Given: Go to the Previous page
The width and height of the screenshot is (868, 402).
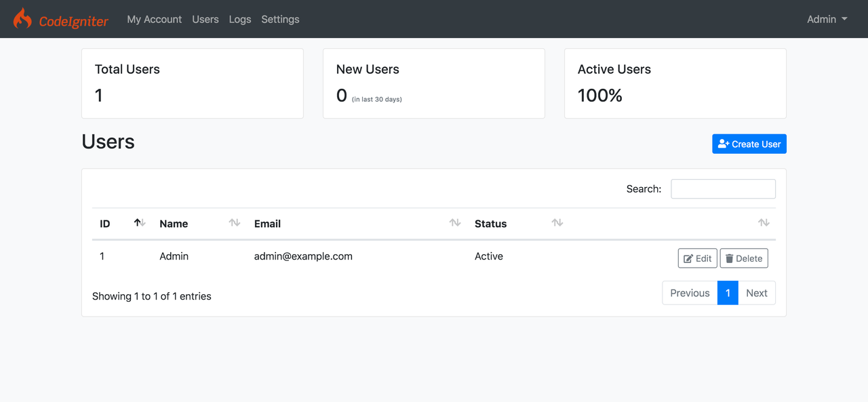Looking at the screenshot, I should [690, 293].
